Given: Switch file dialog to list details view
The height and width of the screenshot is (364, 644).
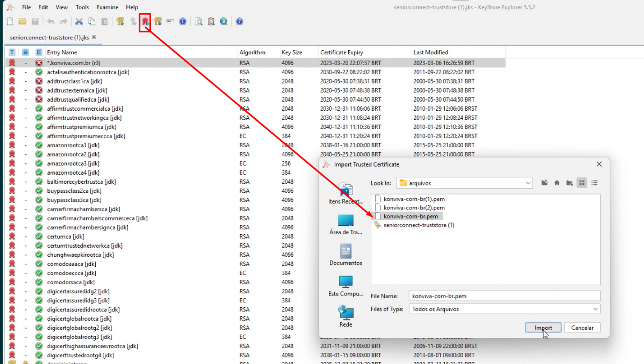Looking at the screenshot, I should [x=594, y=183].
